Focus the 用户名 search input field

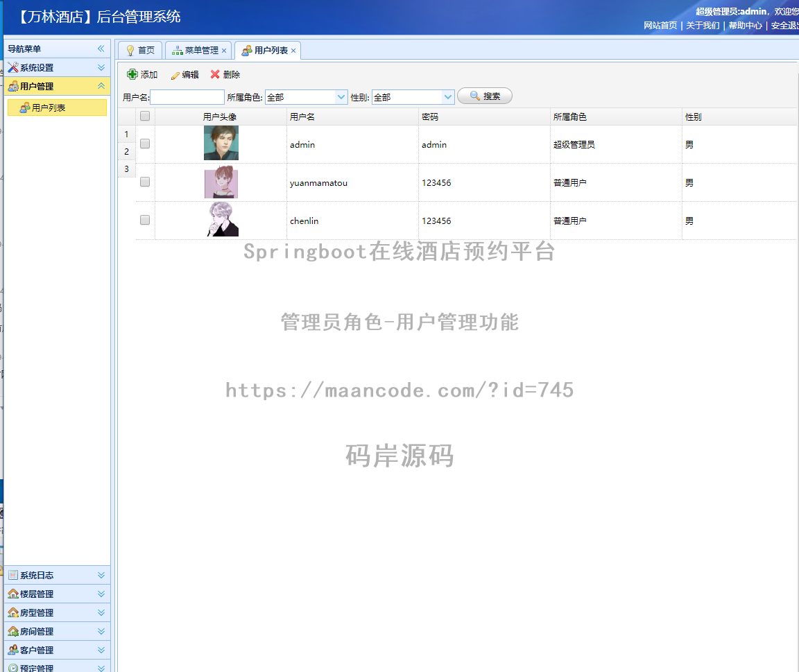(x=187, y=97)
